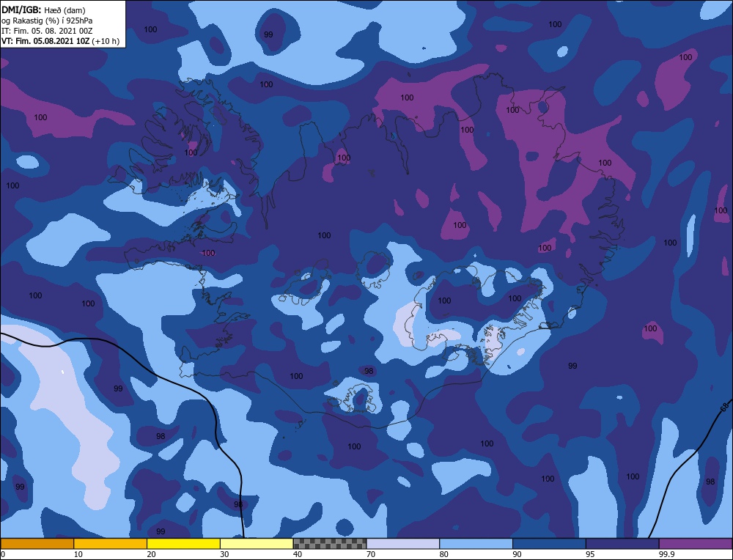Viewport: 733px width, 560px height.
Task: Click the medium blue 90–95 legend swatch
Action: [549, 543]
